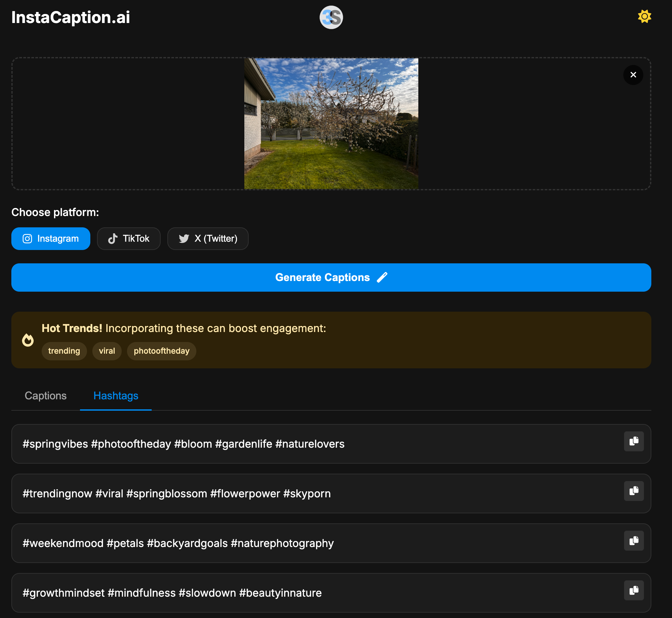Copy the #weekendmood hashtag row
The height and width of the screenshot is (618, 672).
634,540
